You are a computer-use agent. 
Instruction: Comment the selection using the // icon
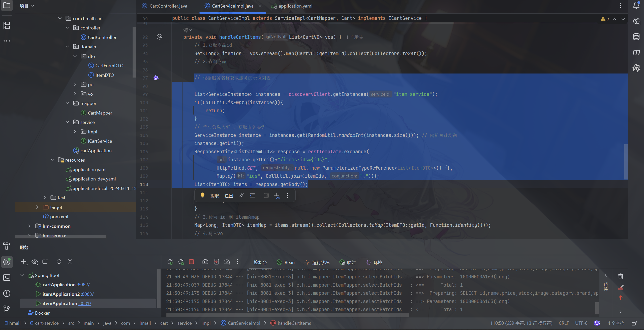pos(241,195)
